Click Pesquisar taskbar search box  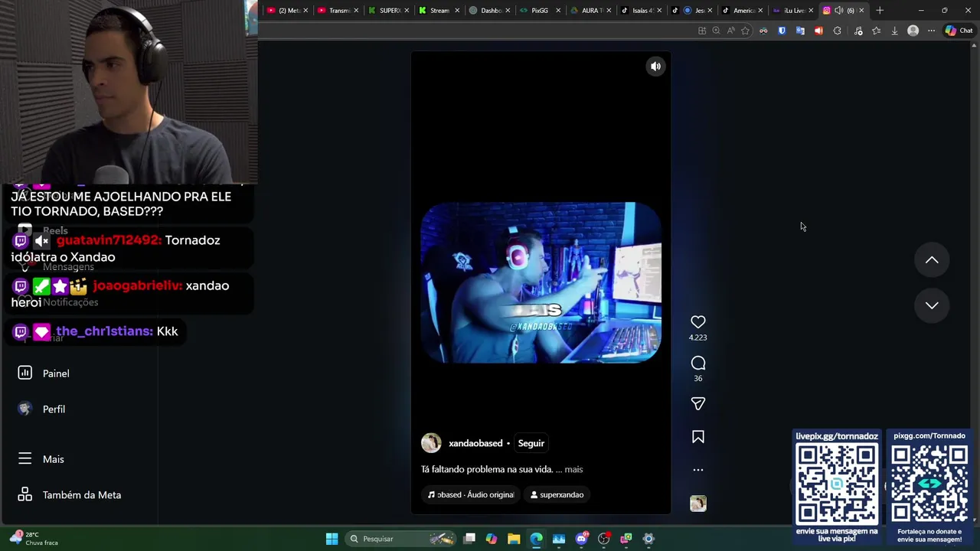pos(400,539)
